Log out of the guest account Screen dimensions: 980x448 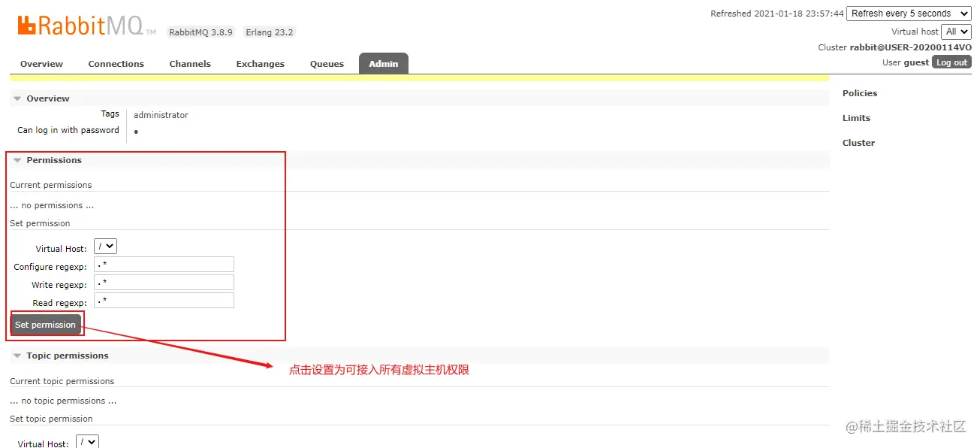(951, 62)
